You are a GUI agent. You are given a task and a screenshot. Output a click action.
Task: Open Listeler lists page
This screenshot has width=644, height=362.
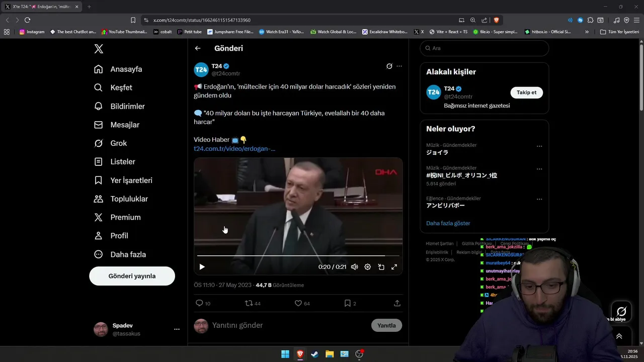(115, 162)
